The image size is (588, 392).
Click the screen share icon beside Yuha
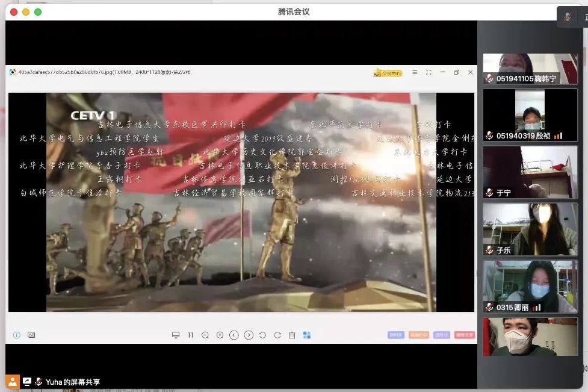27,382
